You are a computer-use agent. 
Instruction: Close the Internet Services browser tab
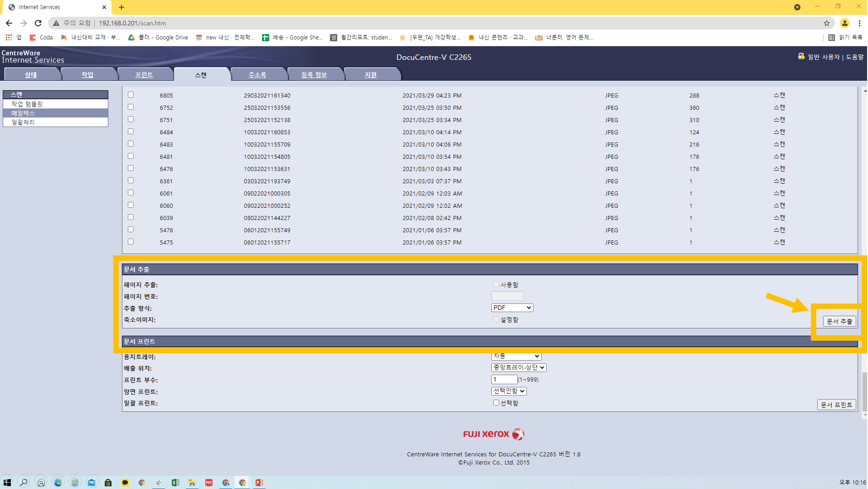point(104,7)
